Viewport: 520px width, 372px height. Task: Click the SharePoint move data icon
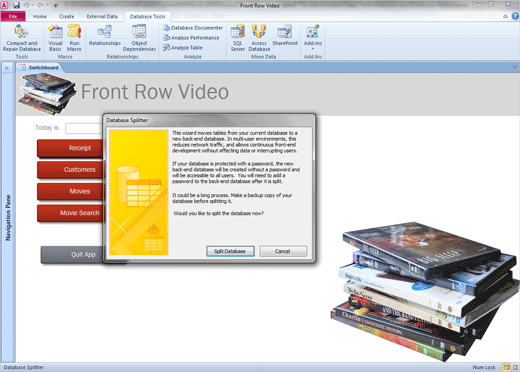(285, 35)
